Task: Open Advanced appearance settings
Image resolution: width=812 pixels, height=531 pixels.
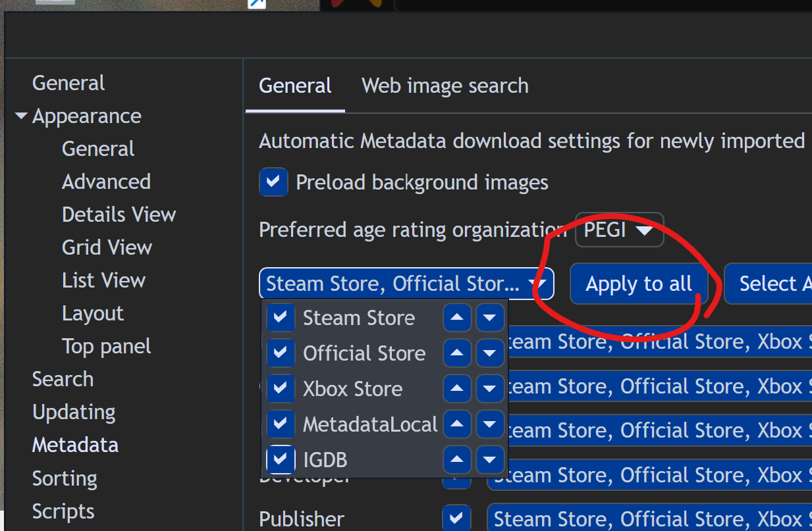Action: (x=106, y=182)
